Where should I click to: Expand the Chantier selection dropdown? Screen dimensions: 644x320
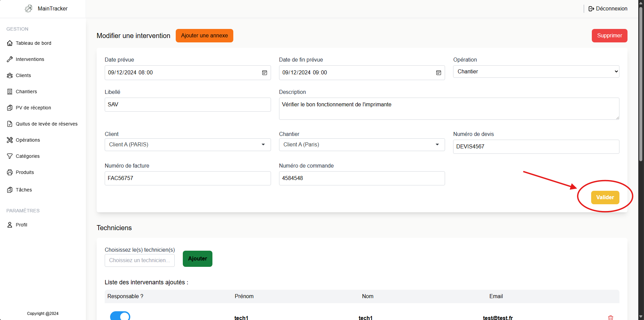click(362, 145)
